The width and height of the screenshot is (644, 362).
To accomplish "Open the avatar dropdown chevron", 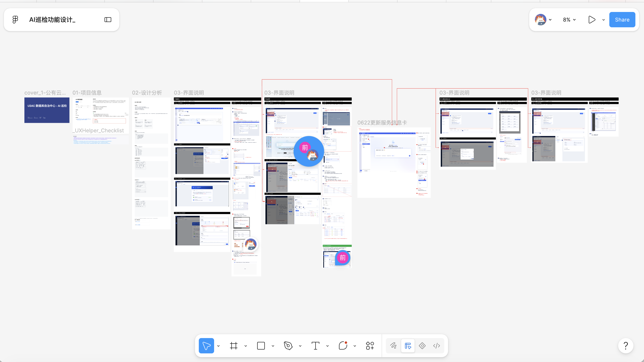I will 550,20.
